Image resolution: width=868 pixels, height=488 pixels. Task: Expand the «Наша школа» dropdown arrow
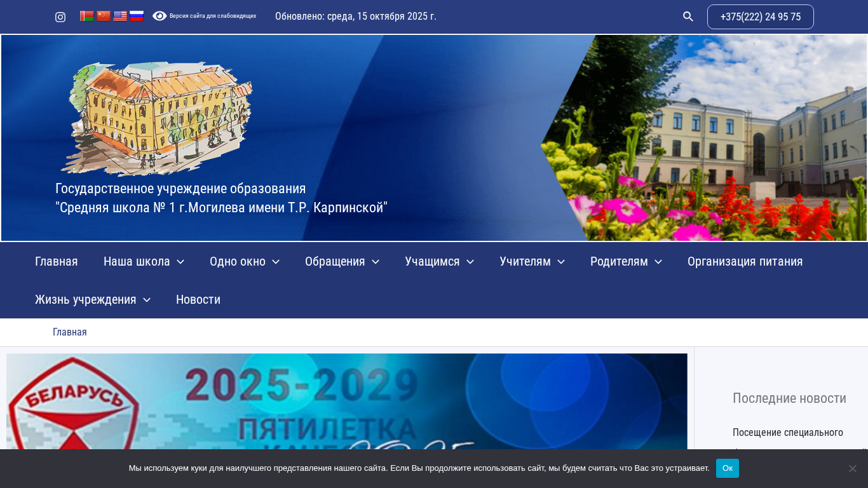pos(180,262)
